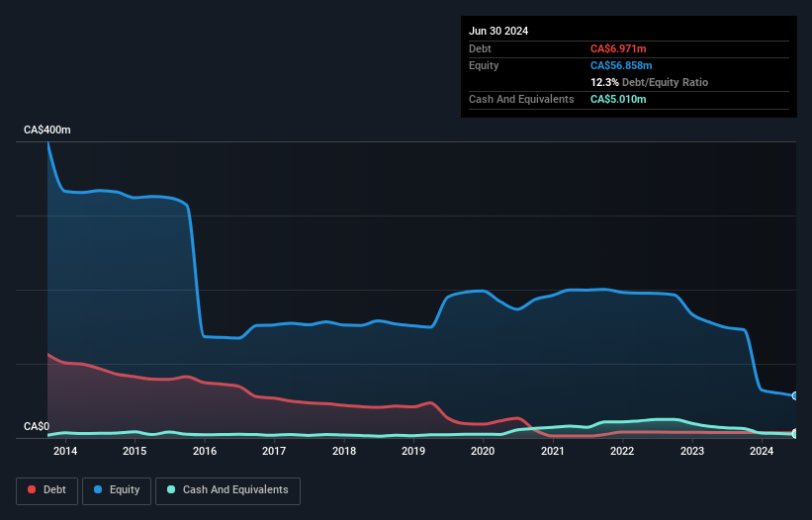
Task: Click the 2024 x-axis label
Action: (762, 451)
